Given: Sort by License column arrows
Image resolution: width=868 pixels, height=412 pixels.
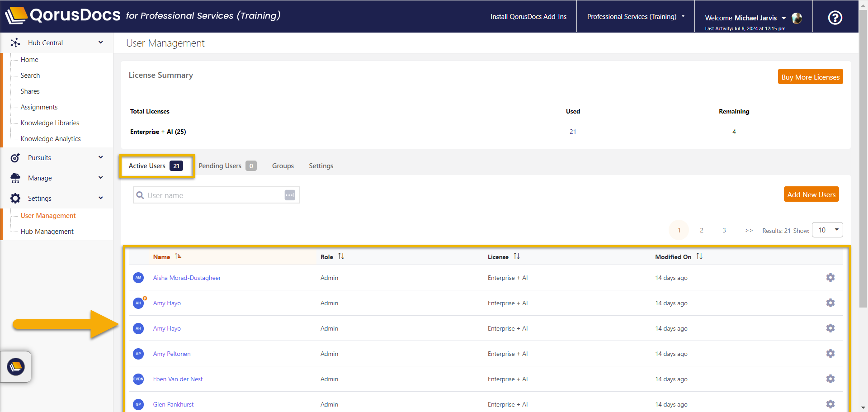Looking at the screenshot, I should pos(517,256).
